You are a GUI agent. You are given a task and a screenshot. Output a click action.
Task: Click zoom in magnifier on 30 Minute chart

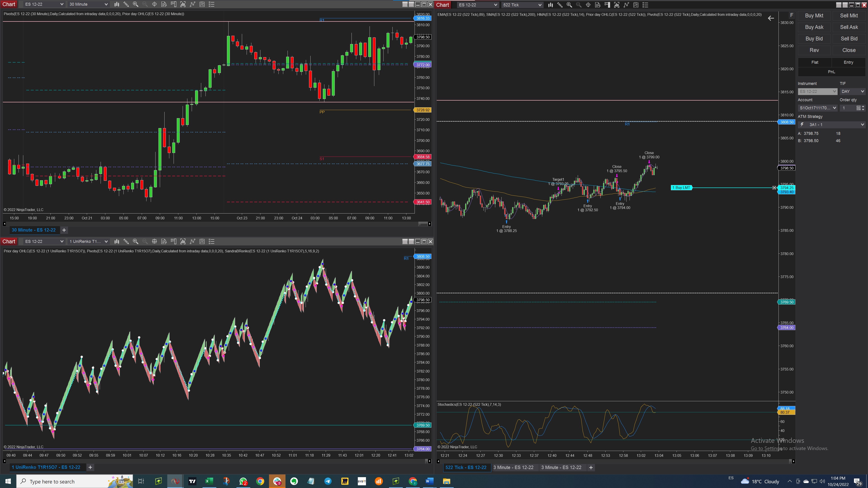pyautogui.click(x=135, y=4)
